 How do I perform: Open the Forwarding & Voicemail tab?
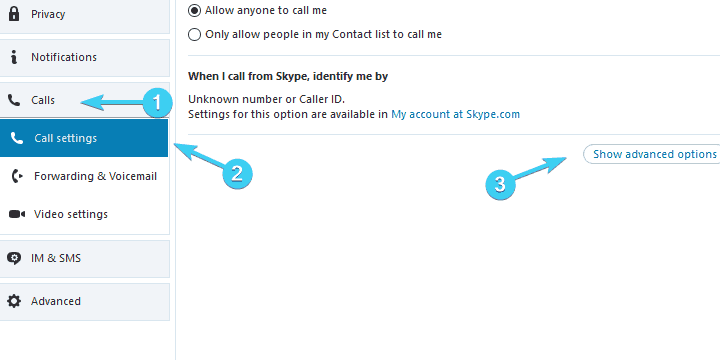(x=84, y=176)
